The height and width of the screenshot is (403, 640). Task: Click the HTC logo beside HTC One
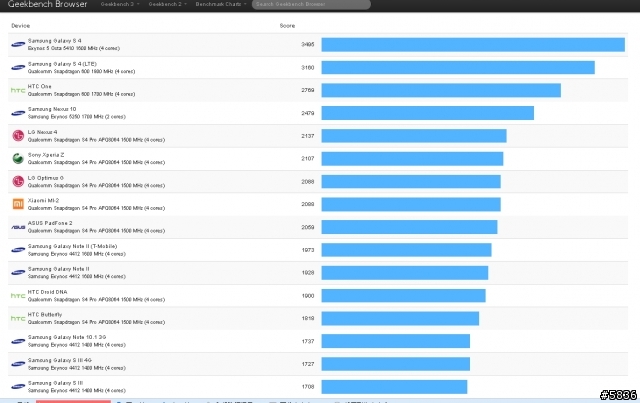[x=18, y=90]
